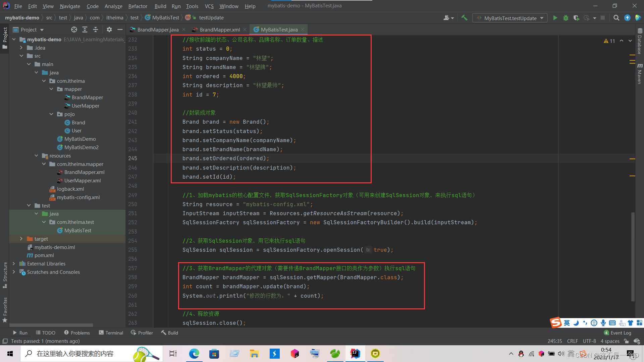Click the editor vertical scrollbar

tap(633, 256)
